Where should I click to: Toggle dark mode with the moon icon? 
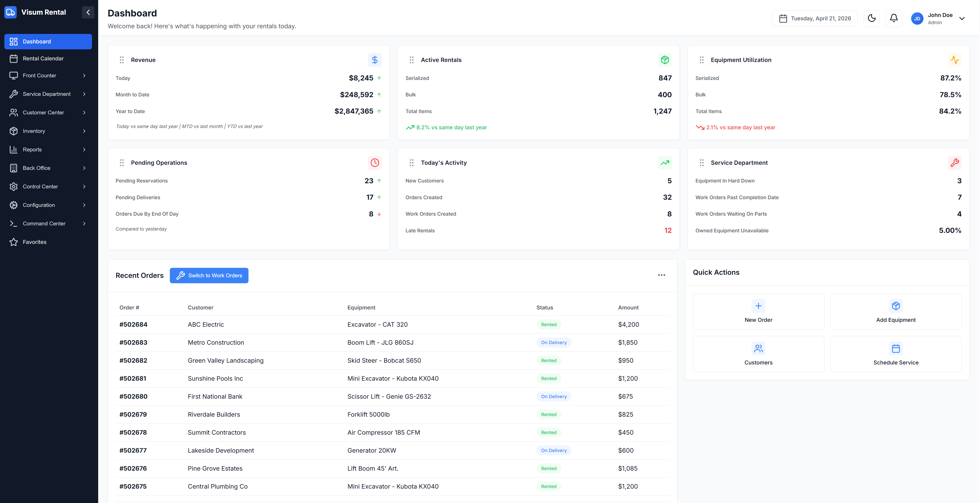click(x=872, y=18)
